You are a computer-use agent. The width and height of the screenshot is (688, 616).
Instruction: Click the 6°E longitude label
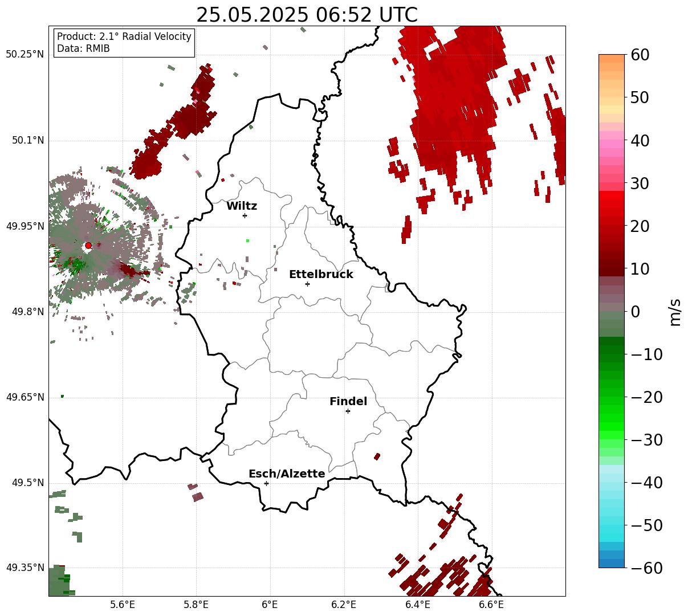[270, 605]
